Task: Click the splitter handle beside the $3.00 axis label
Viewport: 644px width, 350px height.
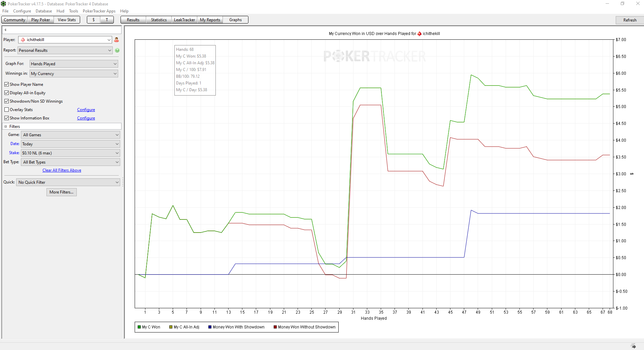Action: [632, 174]
